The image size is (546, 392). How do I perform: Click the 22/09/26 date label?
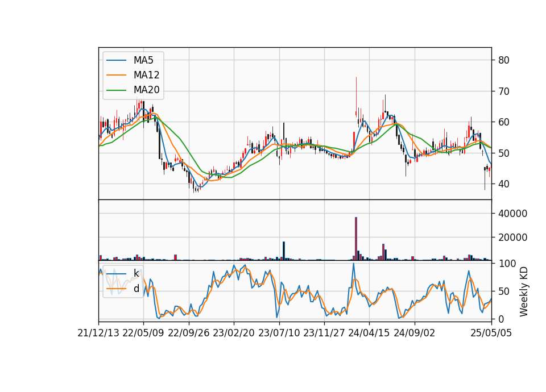pos(189,333)
